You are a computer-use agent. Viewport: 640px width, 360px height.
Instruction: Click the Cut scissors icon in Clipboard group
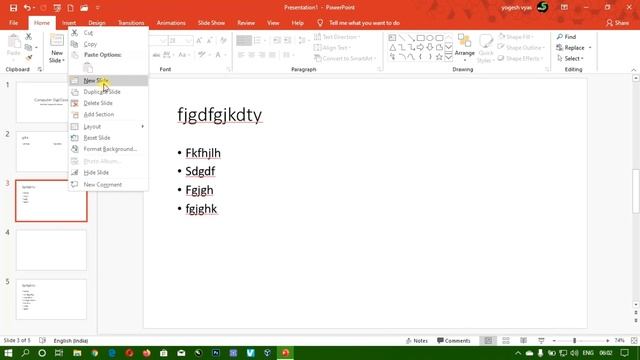point(29,37)
